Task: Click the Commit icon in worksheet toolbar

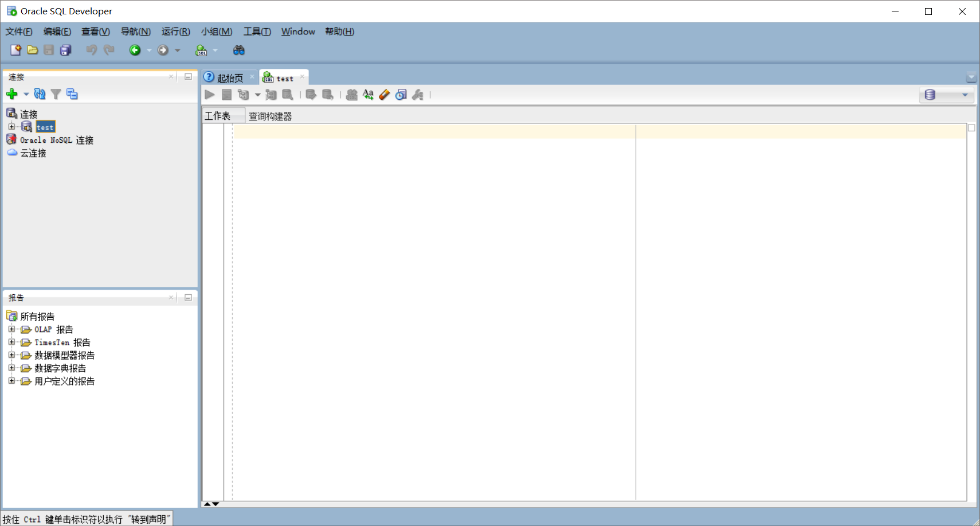Action: 311,95
